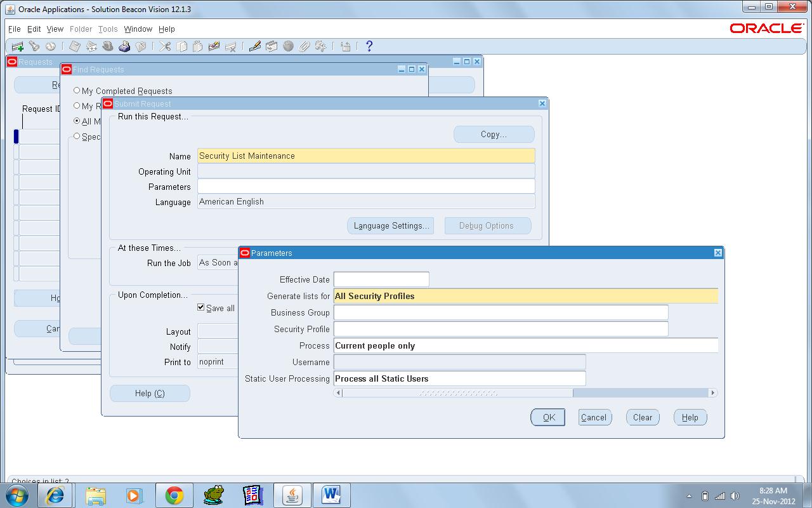This screenshot has width=812, height=508.
Task: Click the Next Step toolbar icon
Action: [91, 46]
